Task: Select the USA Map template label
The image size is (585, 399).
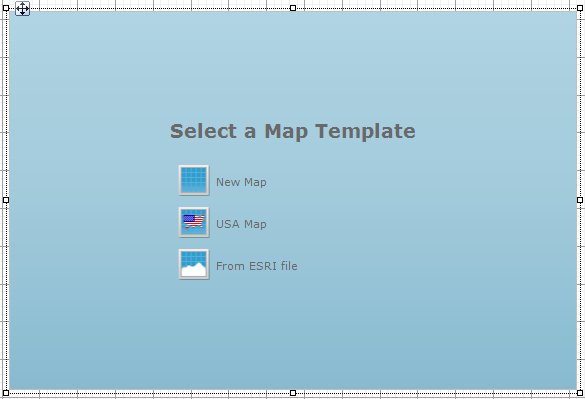Action: tap(241, 224)
